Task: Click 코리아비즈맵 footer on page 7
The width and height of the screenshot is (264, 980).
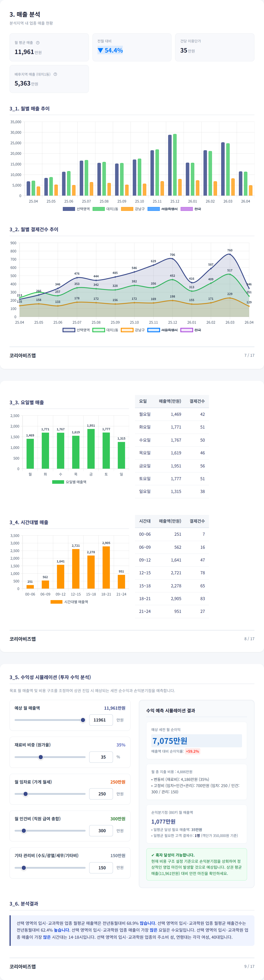Action: pos(22,355)
